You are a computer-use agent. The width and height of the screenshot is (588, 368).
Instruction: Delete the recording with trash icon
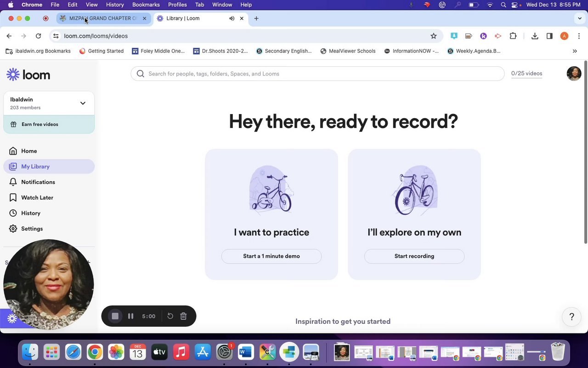pos(183,316)
